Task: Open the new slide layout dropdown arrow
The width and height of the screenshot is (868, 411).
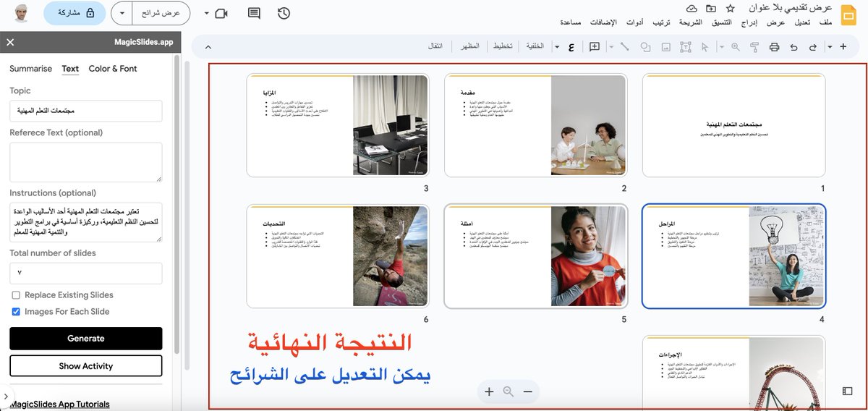Action: (x=829, y=47)
